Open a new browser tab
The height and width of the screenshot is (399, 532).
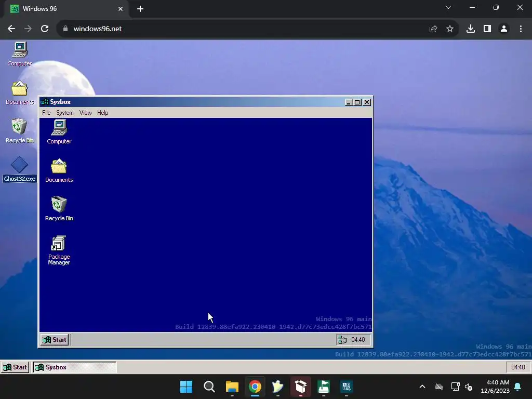click(140, 9)
